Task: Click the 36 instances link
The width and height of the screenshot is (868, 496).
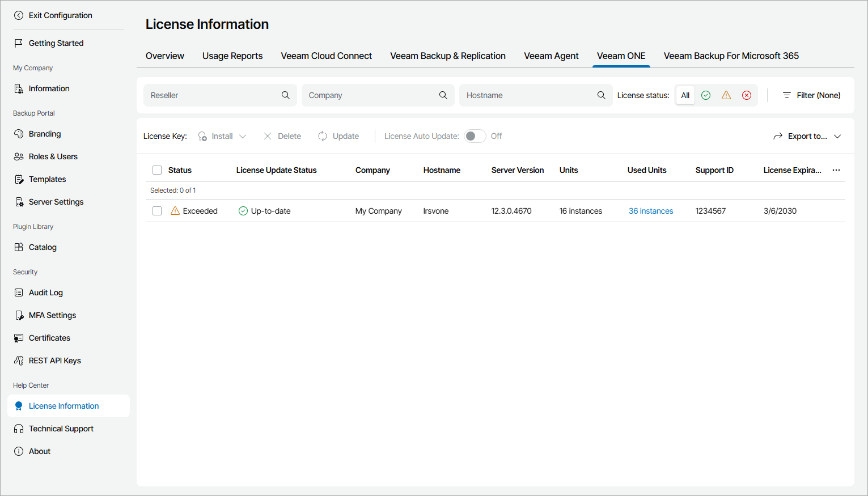Action: click(x=650, y=210)
